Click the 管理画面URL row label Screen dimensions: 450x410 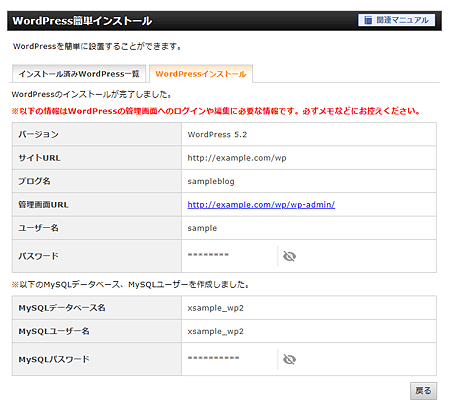pyautogui.click(x=43, y=205)
